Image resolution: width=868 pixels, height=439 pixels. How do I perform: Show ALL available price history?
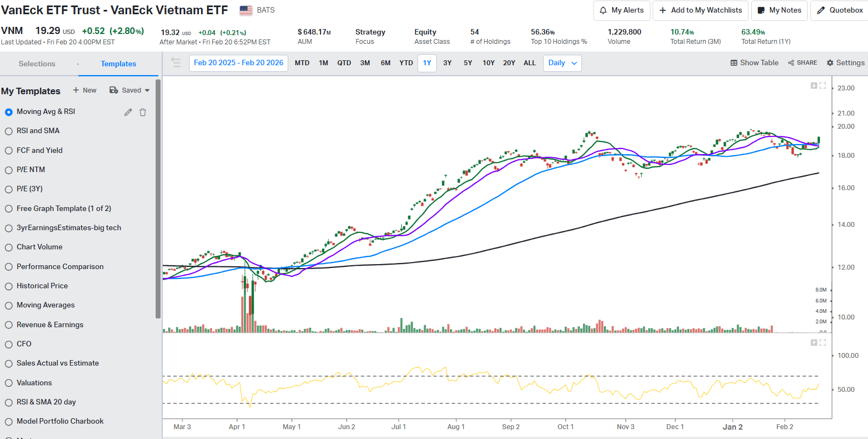[x=529, y=63]
